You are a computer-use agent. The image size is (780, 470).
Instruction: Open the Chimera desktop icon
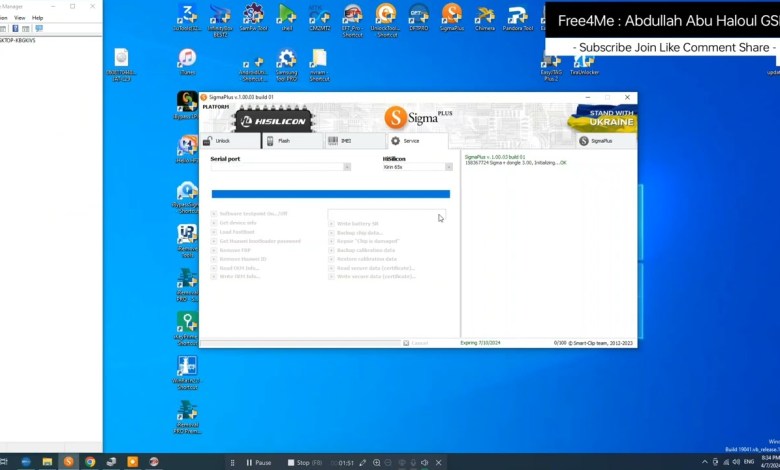[x=484, y=17]
